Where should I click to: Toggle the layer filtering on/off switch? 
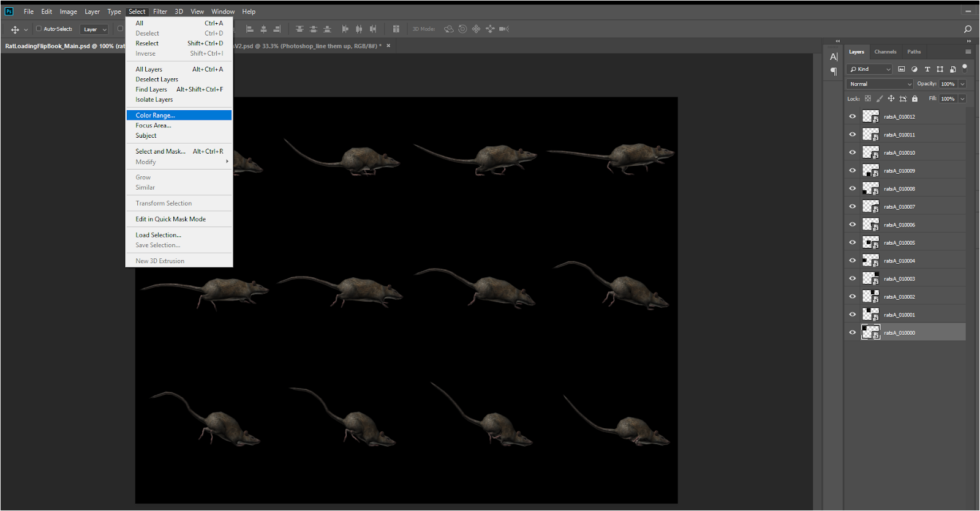pos(965,67)
